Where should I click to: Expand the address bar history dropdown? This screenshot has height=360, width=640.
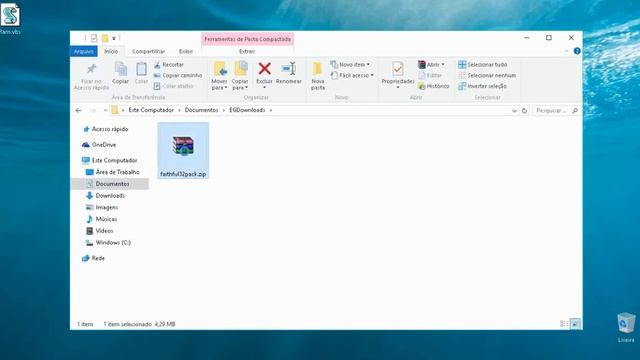point(514,111)
